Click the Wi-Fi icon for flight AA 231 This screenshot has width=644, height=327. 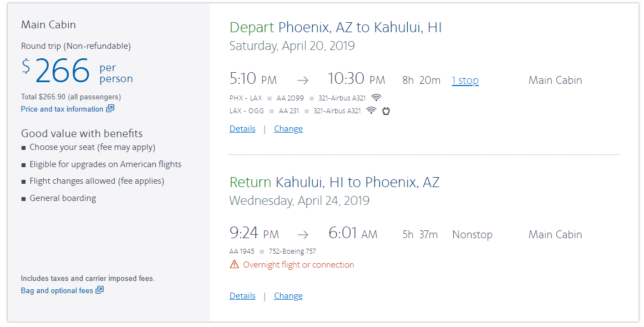click(x=371, y=110)
